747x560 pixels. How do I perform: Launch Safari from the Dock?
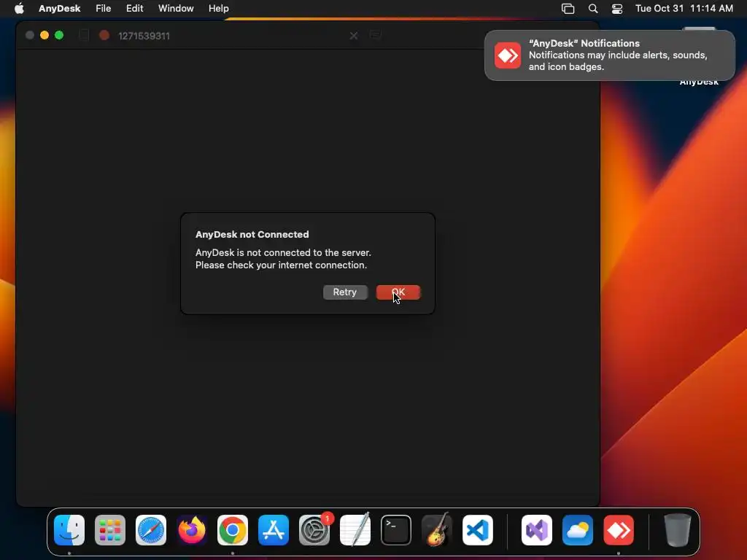coord(151,530)
